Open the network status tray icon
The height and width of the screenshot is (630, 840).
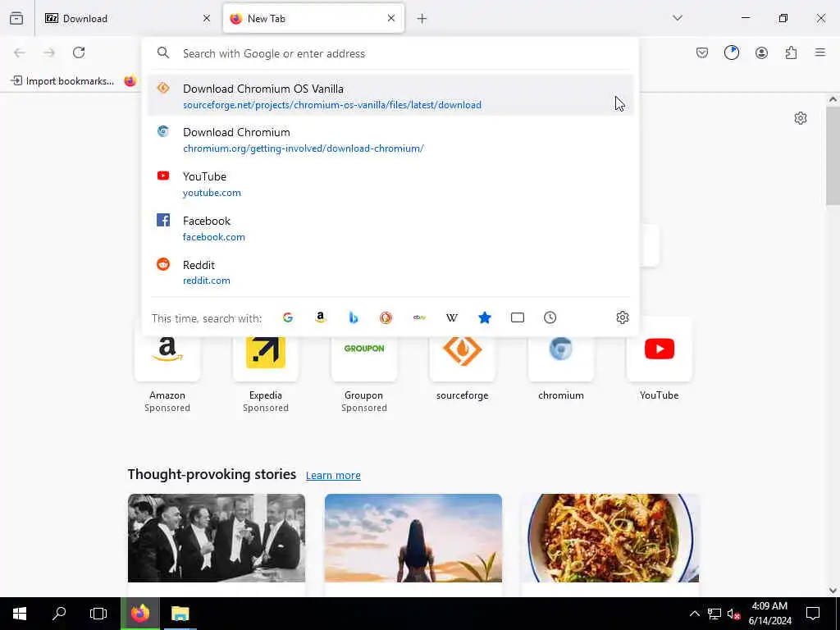coord(714,614)
